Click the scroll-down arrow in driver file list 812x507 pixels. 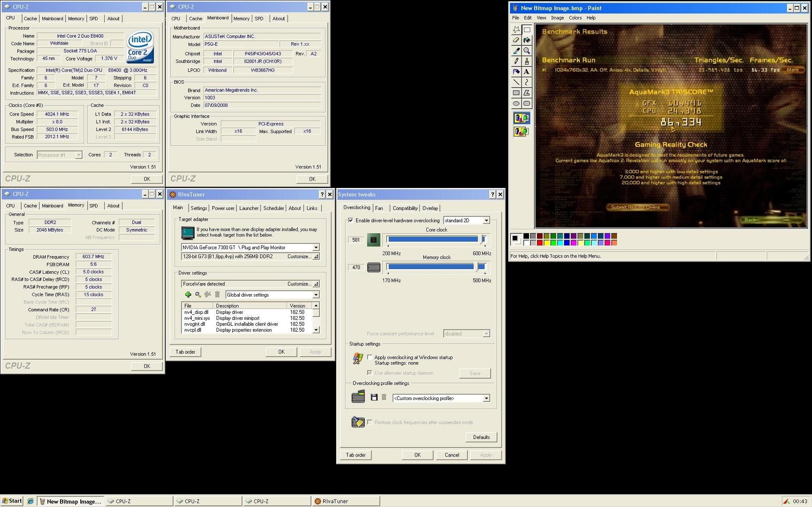coord(316,330)
